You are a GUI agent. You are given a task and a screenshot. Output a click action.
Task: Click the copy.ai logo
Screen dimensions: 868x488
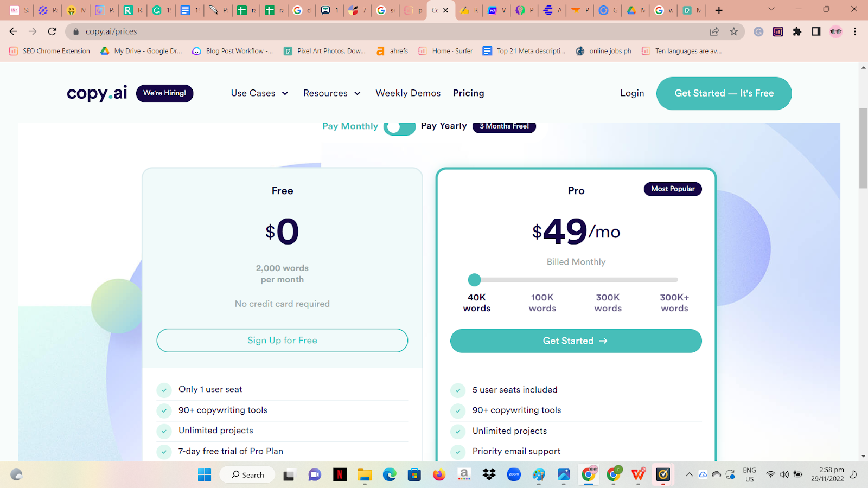coord(97,93)
